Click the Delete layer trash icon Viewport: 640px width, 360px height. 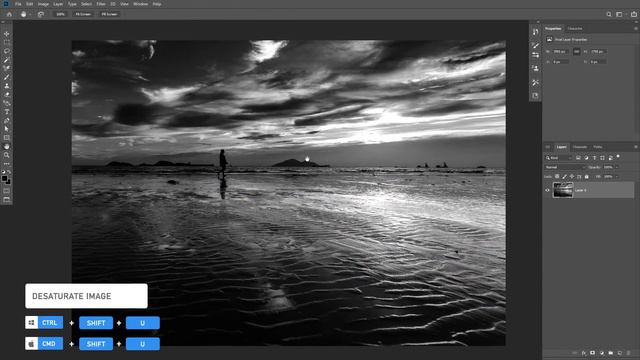pos(629,353)
